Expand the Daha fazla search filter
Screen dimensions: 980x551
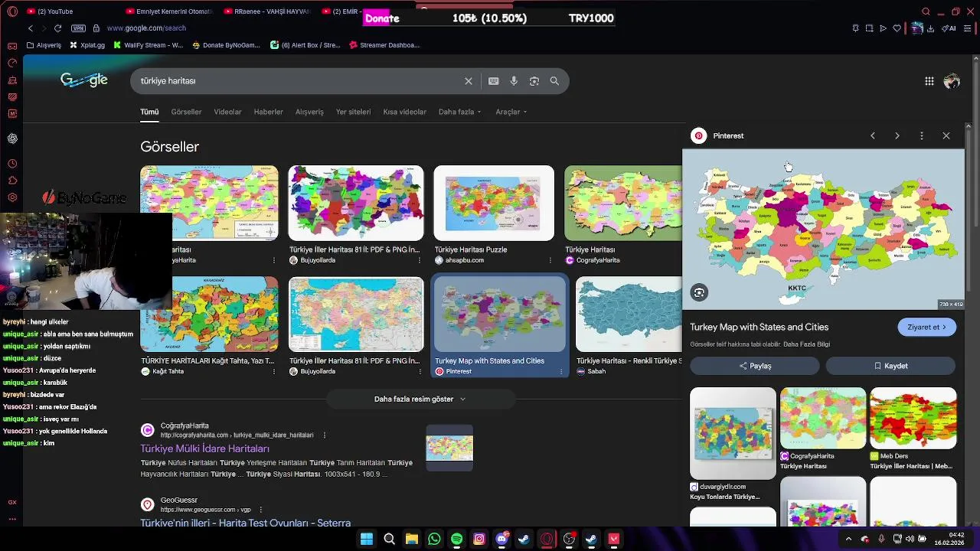pyautogui.click(x=459, y=112)
